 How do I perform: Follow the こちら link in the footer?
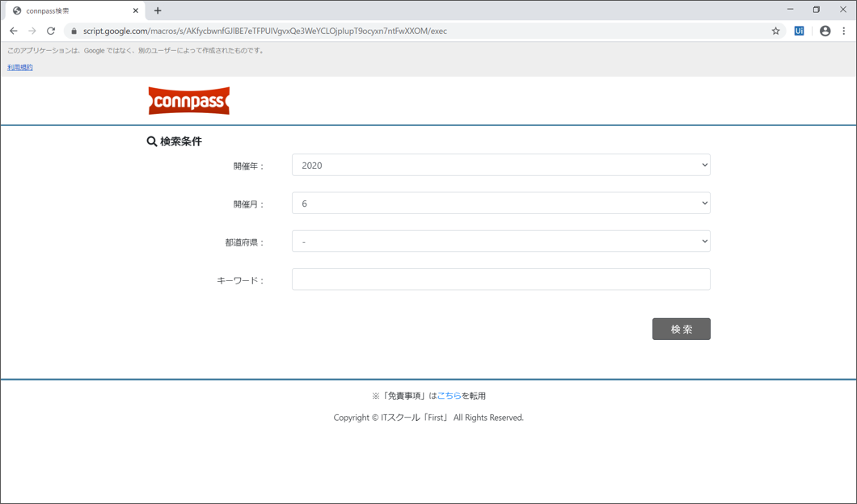click(x=449, y=396)
